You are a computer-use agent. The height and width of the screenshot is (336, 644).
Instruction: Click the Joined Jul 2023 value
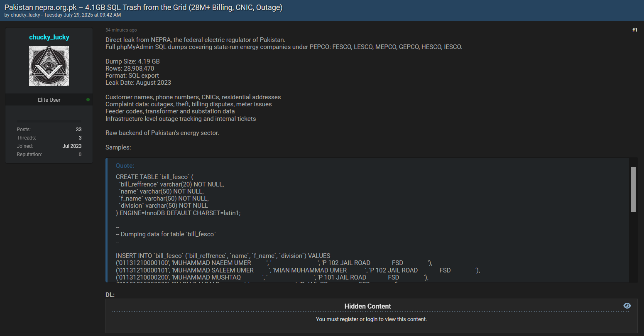[72, 146]
